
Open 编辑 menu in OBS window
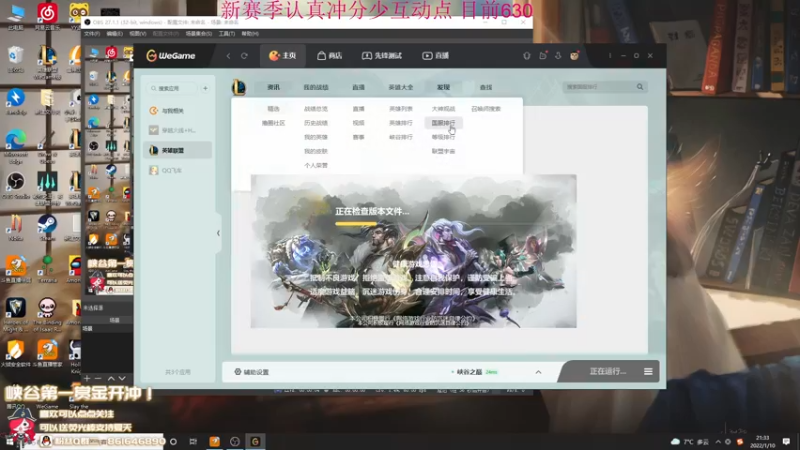(x=114, y=34)
